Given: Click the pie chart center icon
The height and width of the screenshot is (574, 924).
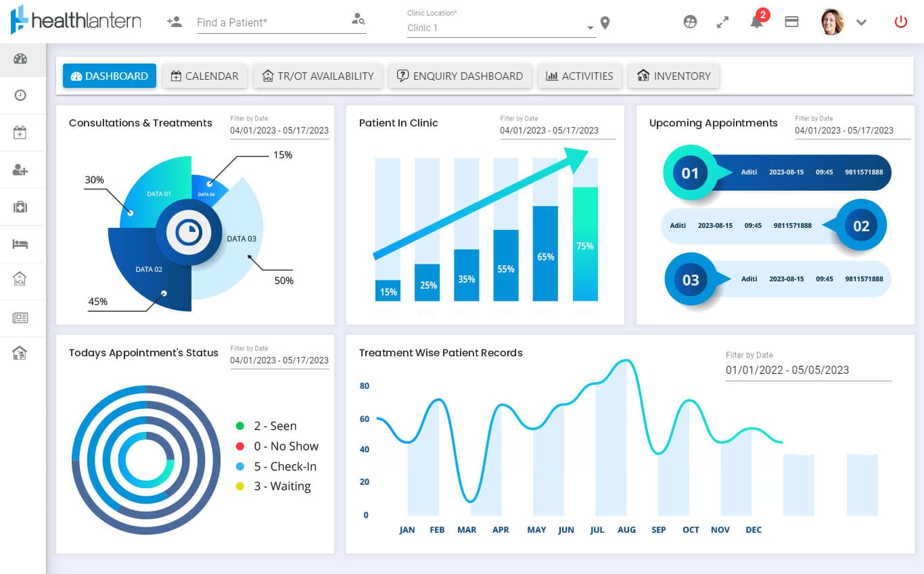Looking at the screenshot, I should [x=189, y=233].
